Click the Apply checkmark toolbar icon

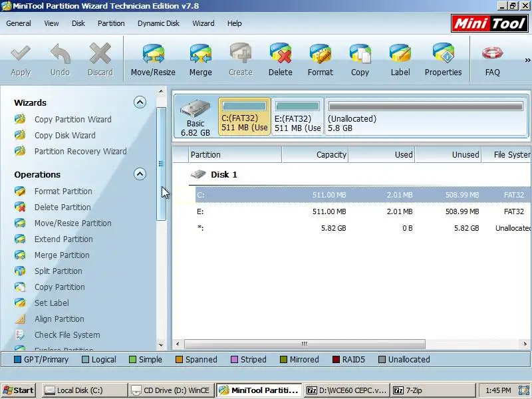tap(21, 55)
